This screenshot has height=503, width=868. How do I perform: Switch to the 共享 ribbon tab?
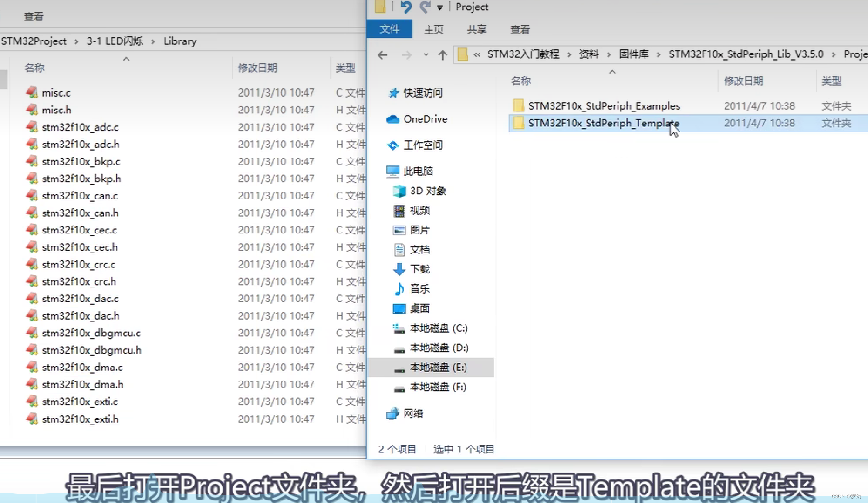pos(476,29)
